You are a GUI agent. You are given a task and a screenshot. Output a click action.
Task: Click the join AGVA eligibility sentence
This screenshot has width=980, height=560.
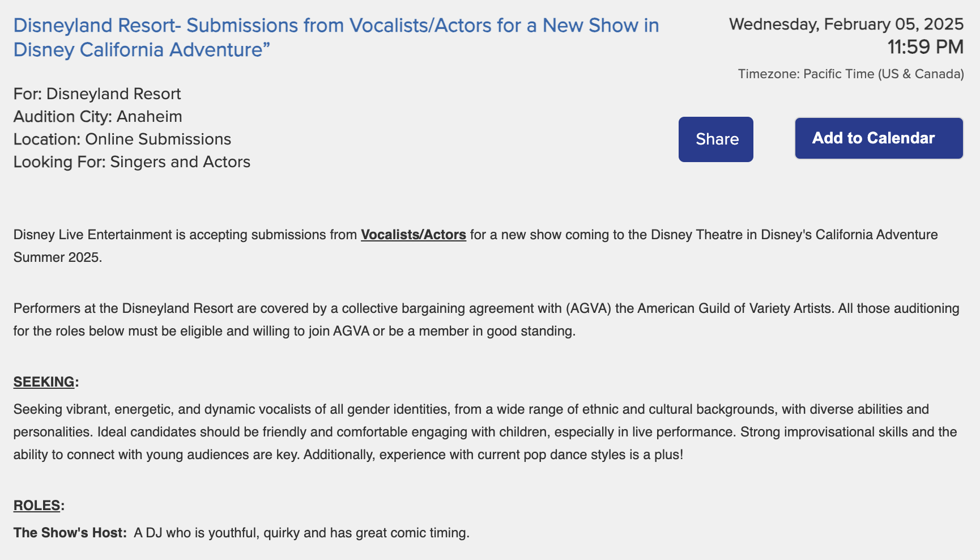click(295, 331)
